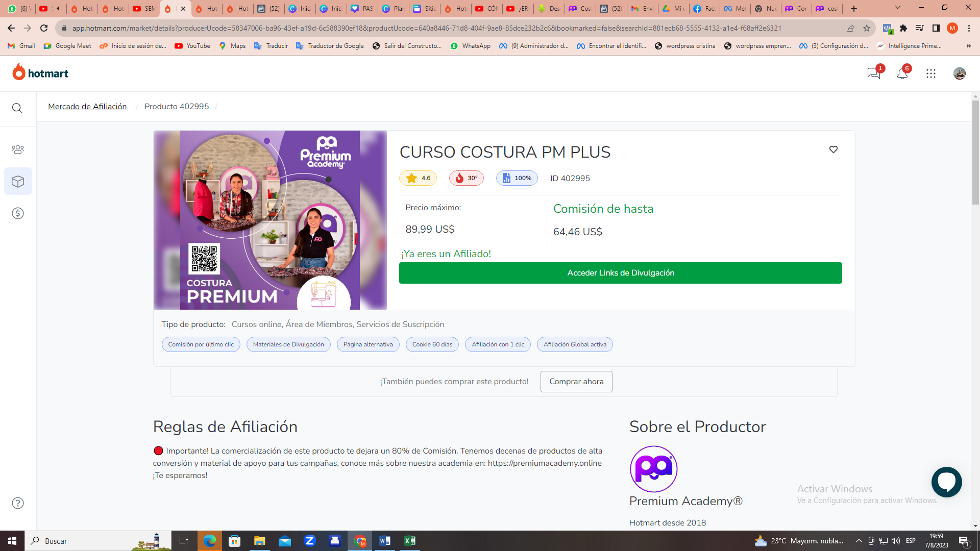Switch to the Des browser tab

[549, 9]
